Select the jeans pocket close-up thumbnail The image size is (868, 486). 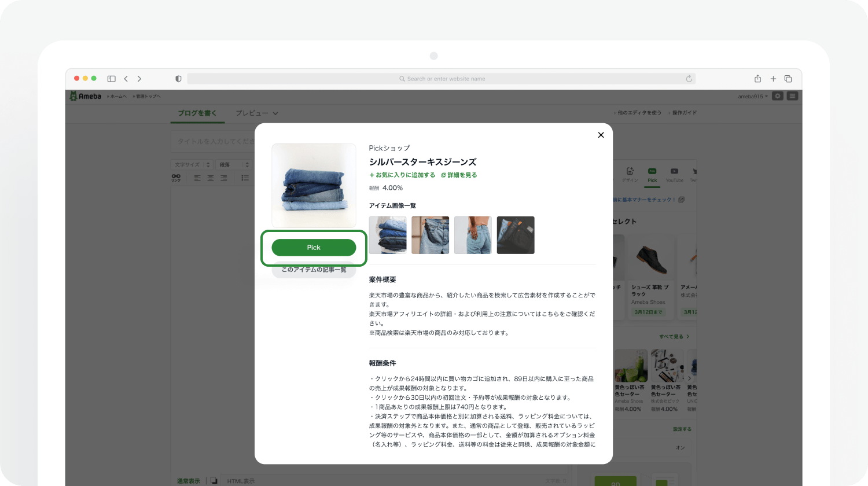[430, 235]
